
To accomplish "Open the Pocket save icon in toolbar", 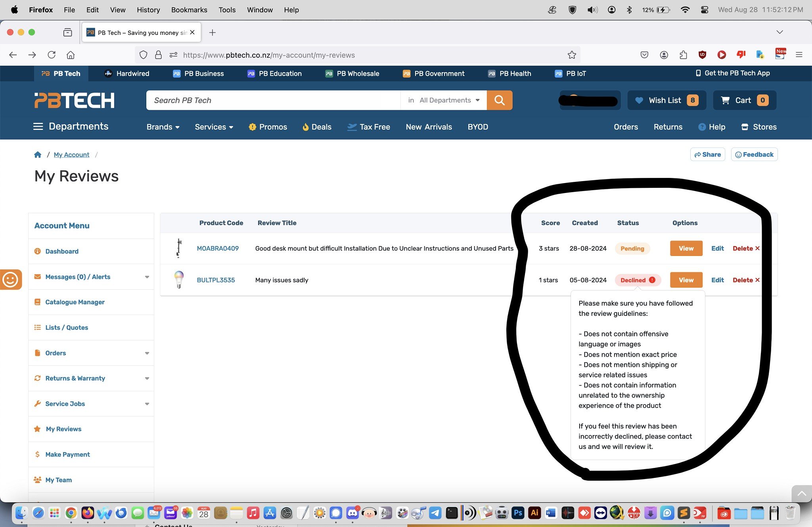I will (644, 55).
